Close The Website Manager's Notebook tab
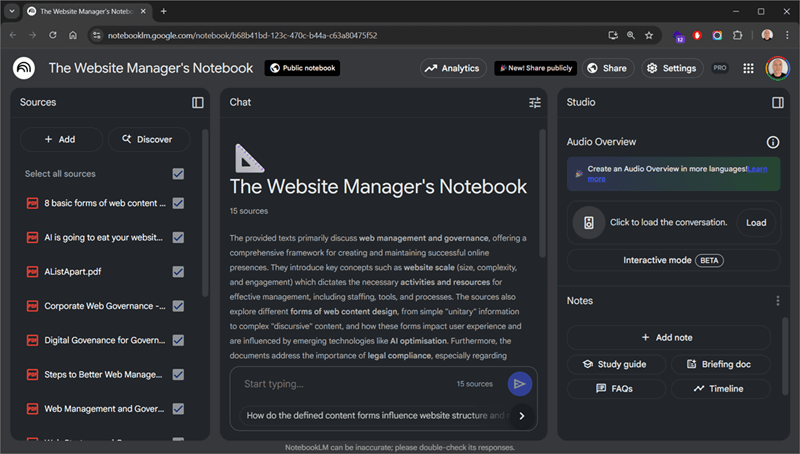 143,11
